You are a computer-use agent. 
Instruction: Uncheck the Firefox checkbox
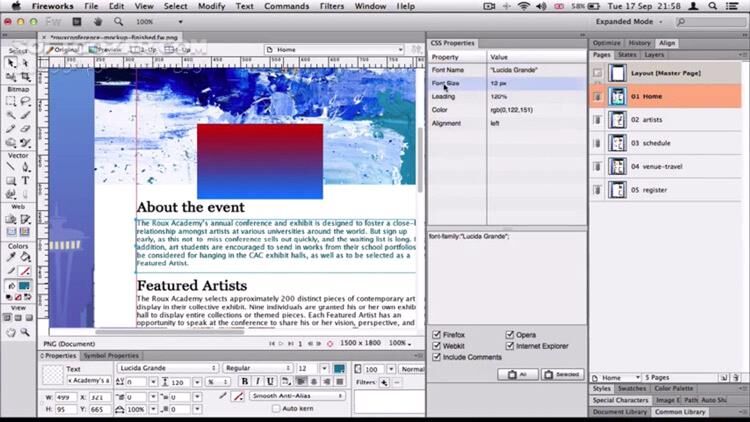pos(436,335)
